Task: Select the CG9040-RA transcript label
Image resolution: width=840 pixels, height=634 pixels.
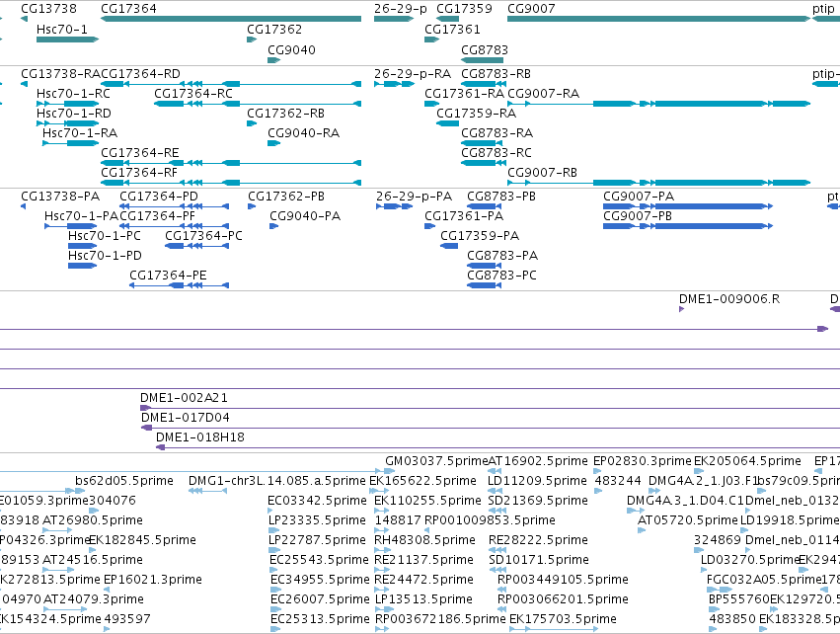Action: pos(304,133)
